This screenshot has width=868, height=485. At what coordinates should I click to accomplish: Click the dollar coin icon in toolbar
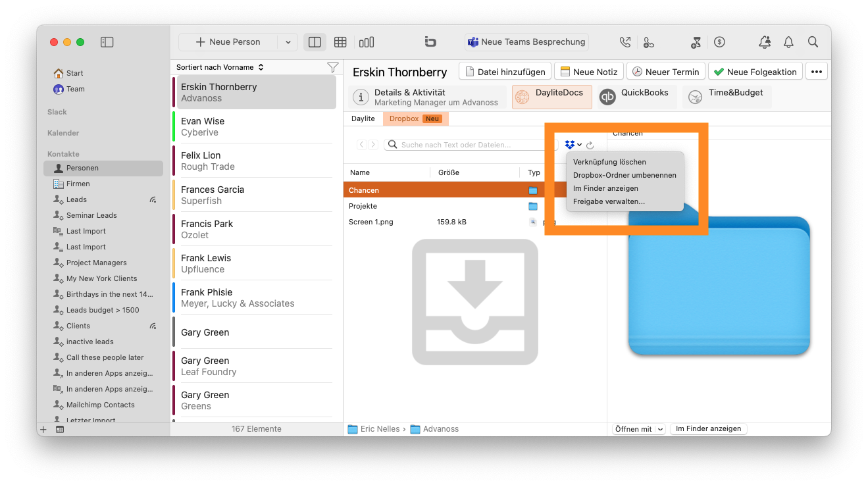pyautogui.click(x=719, y=42)
